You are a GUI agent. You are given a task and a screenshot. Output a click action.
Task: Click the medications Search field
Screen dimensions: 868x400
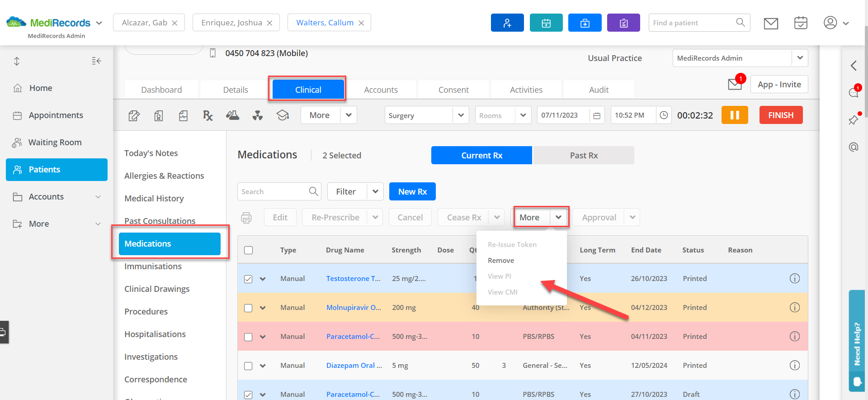[279, 191]
